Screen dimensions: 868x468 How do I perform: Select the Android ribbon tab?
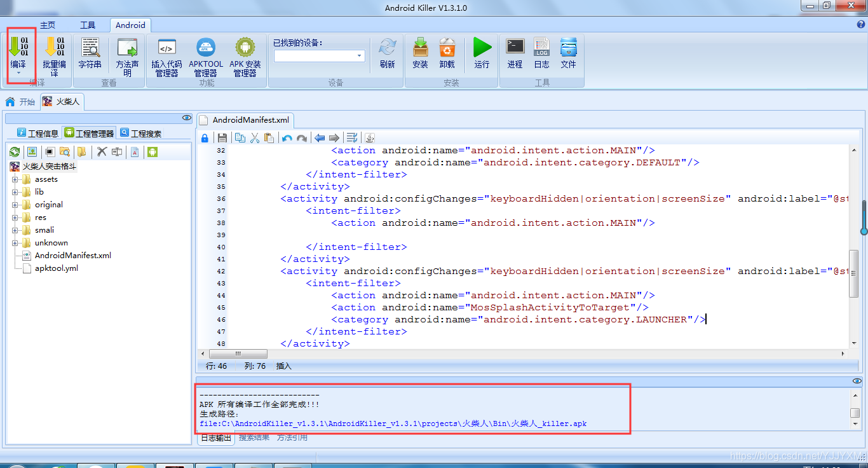[130, 25]
